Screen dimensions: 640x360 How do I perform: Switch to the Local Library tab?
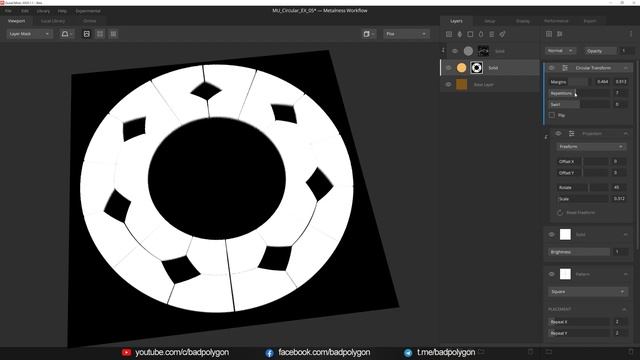tap(53, 21)
